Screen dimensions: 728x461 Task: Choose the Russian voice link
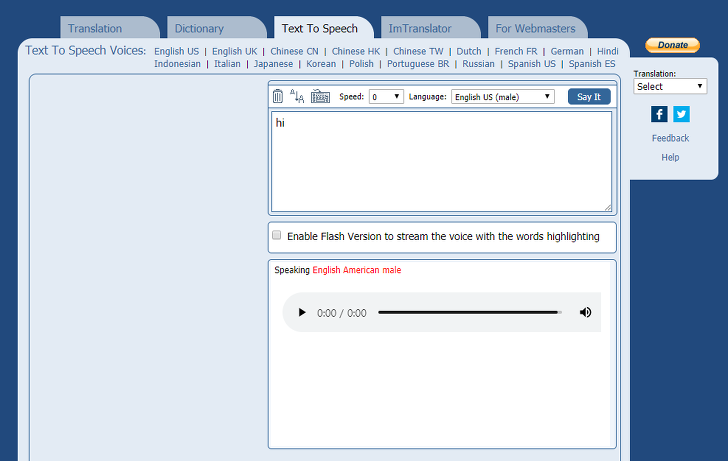(478, 64)
